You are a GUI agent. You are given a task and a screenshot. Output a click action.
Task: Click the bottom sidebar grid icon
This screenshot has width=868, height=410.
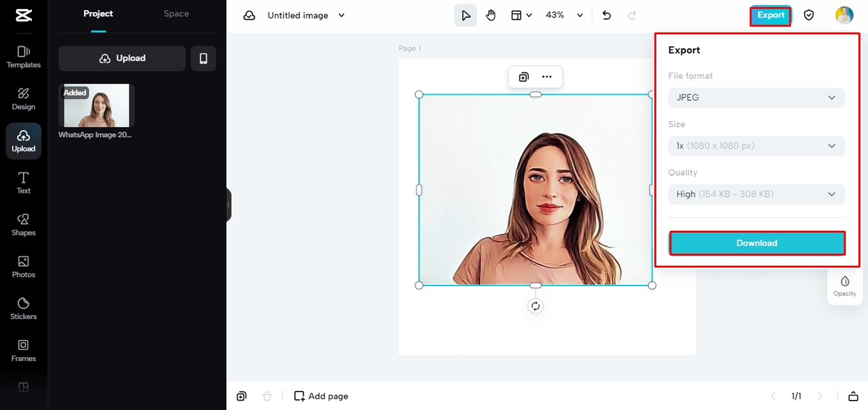pyautogui.click(x=24, y=387)
